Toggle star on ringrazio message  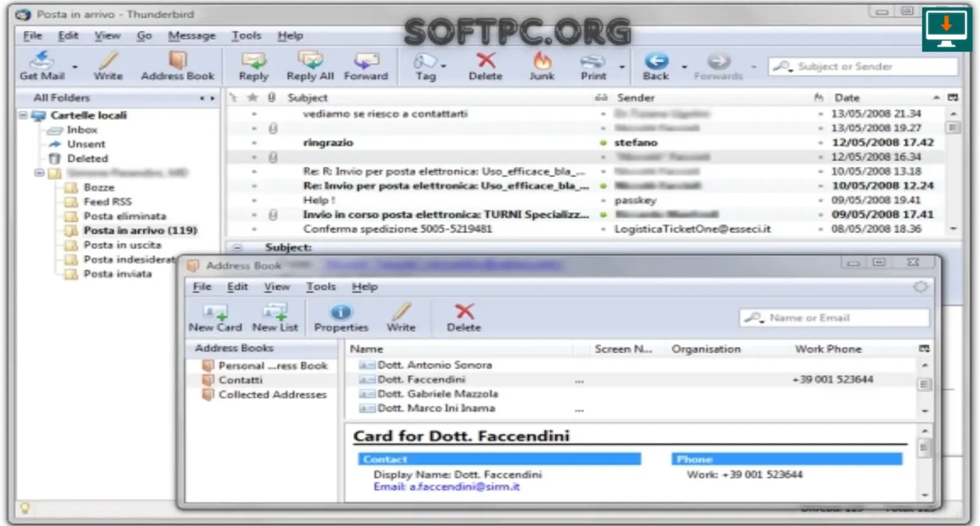(x=254, y=142)
